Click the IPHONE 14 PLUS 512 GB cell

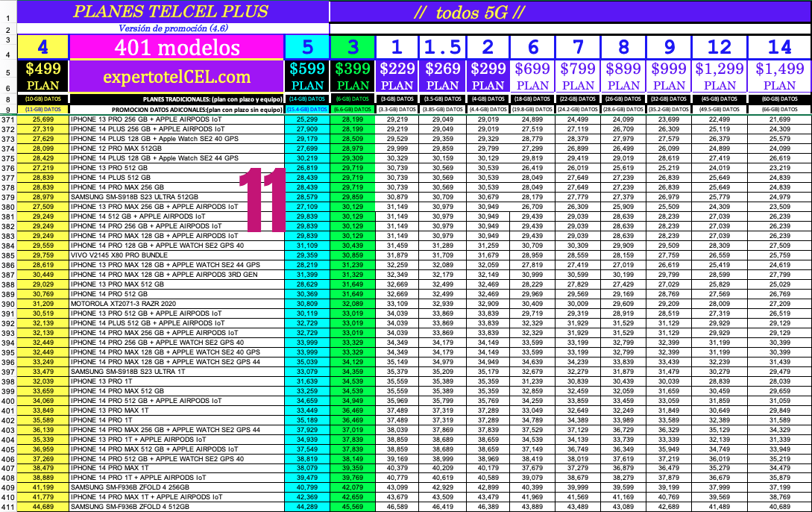pyautogui.click(x=177, y=177)
